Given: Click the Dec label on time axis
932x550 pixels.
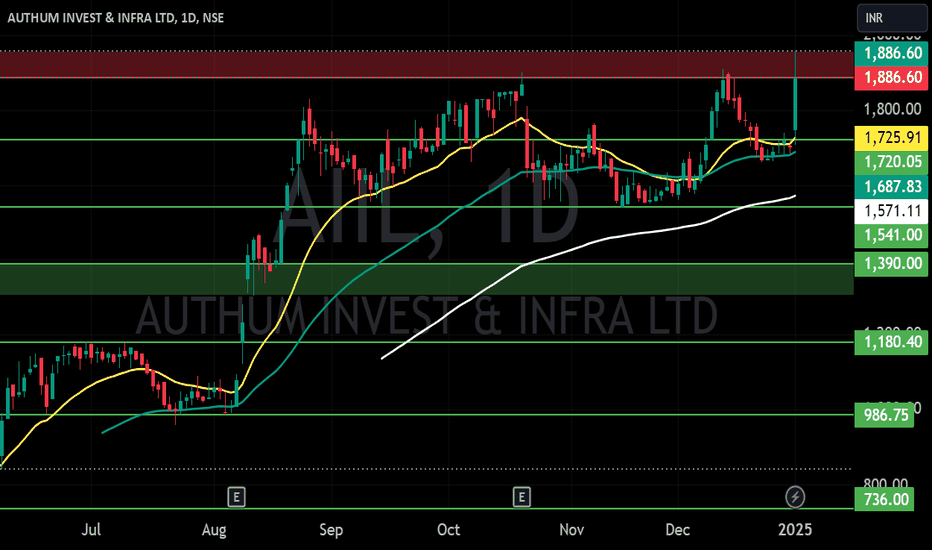Looking at the screenshot, I should [x=678, y=529].
